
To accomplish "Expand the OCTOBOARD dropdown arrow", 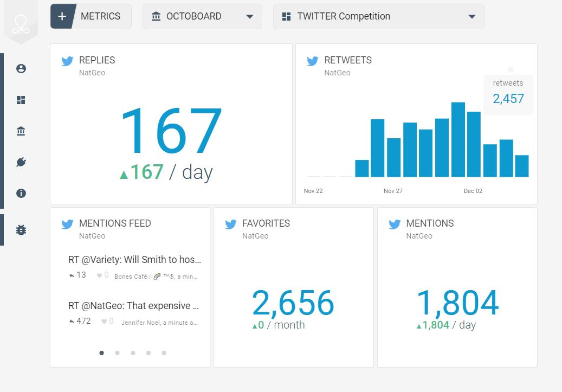I will pyautogui.click(x=250, y=16).
